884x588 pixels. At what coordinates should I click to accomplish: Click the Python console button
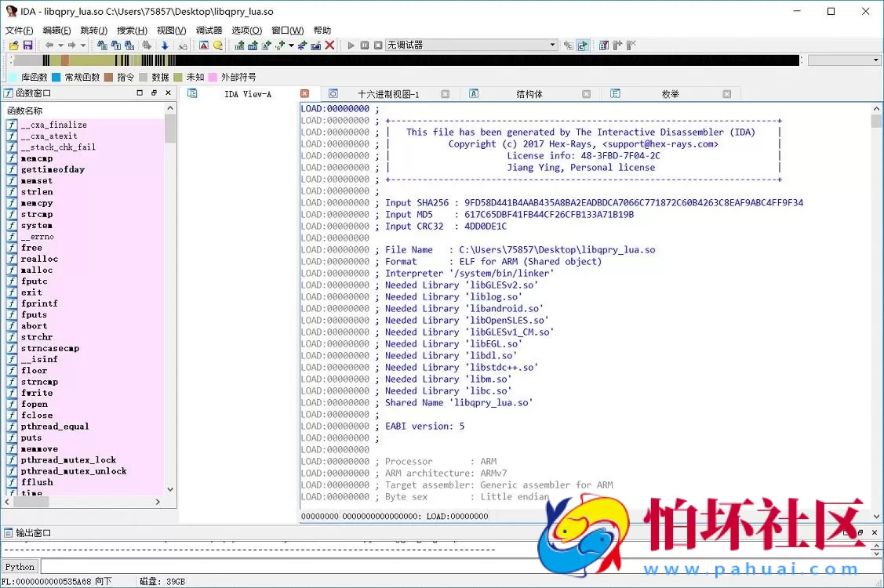pyautogui.click(x=20, y=567)
